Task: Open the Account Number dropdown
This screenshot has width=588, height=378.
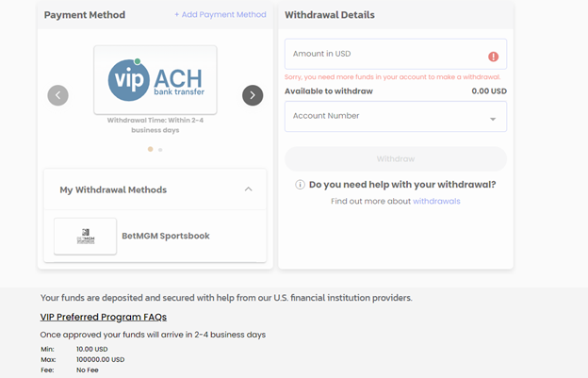Action: 396,116
